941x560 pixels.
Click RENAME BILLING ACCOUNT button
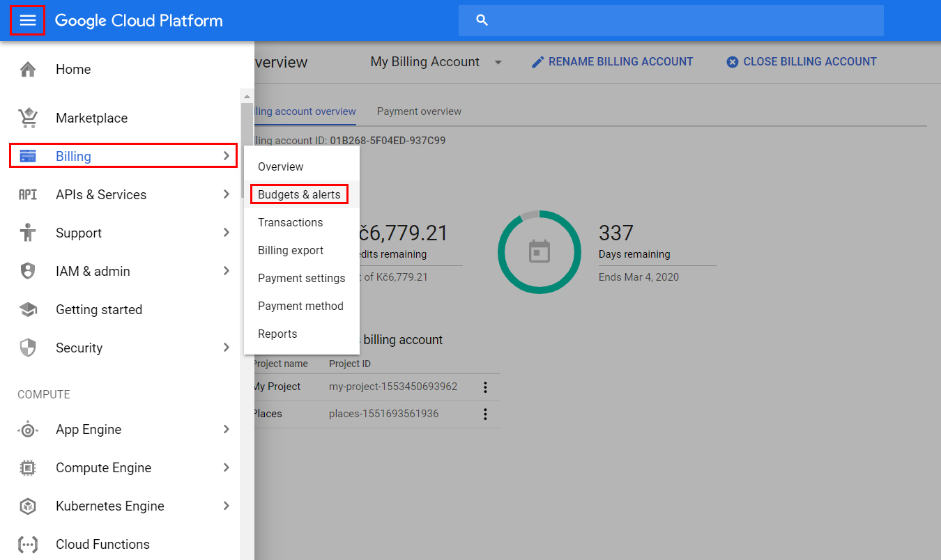[x=613, y=62]
